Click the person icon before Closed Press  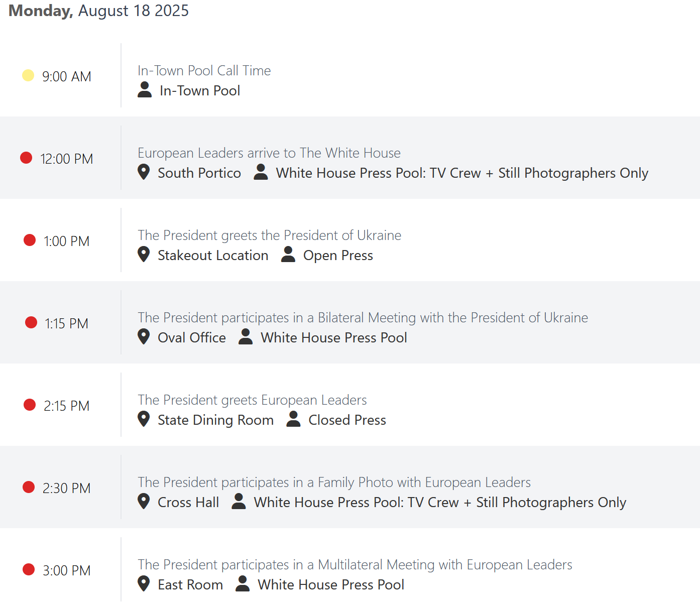(x=293, y=419)
